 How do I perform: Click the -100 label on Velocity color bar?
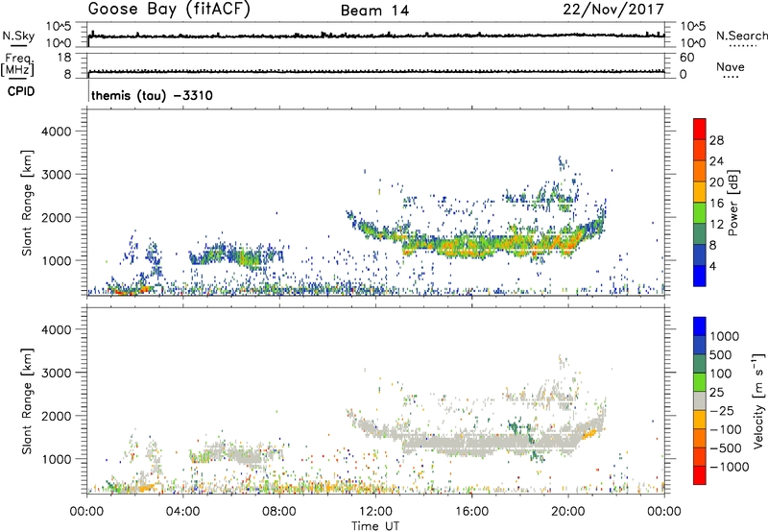[x=725, y=429]
